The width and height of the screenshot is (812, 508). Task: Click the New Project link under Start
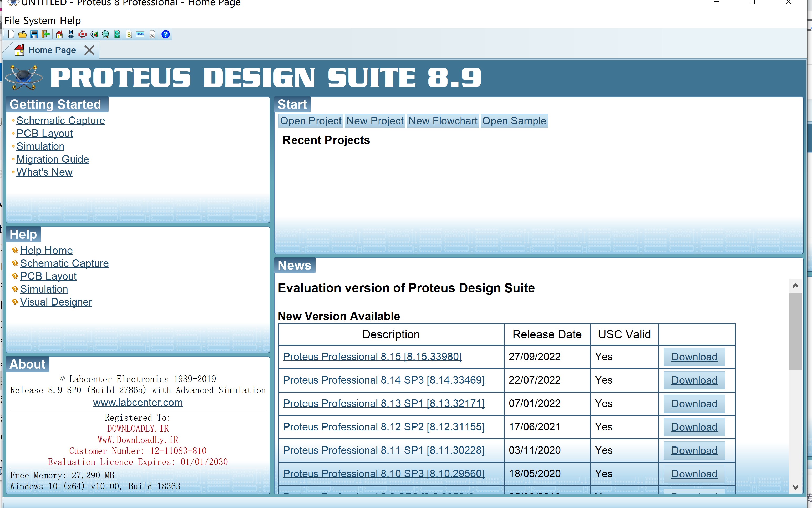(375, 121)
